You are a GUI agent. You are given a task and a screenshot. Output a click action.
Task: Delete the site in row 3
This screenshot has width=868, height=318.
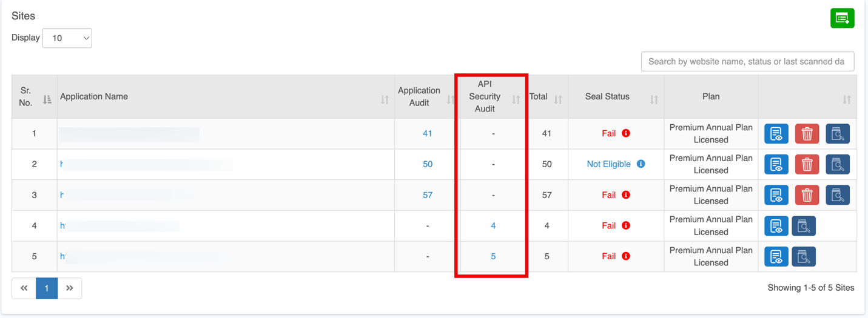807,195
